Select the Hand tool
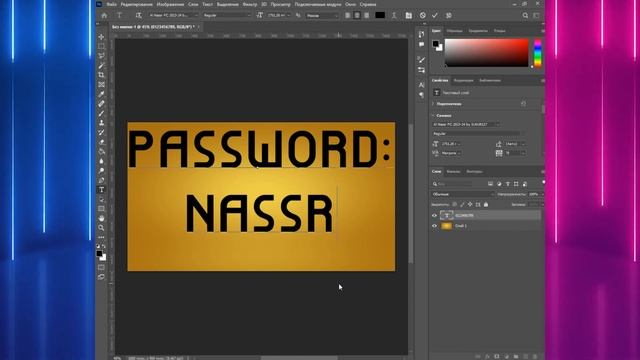640x360 pixels. (x=101, y=218)
